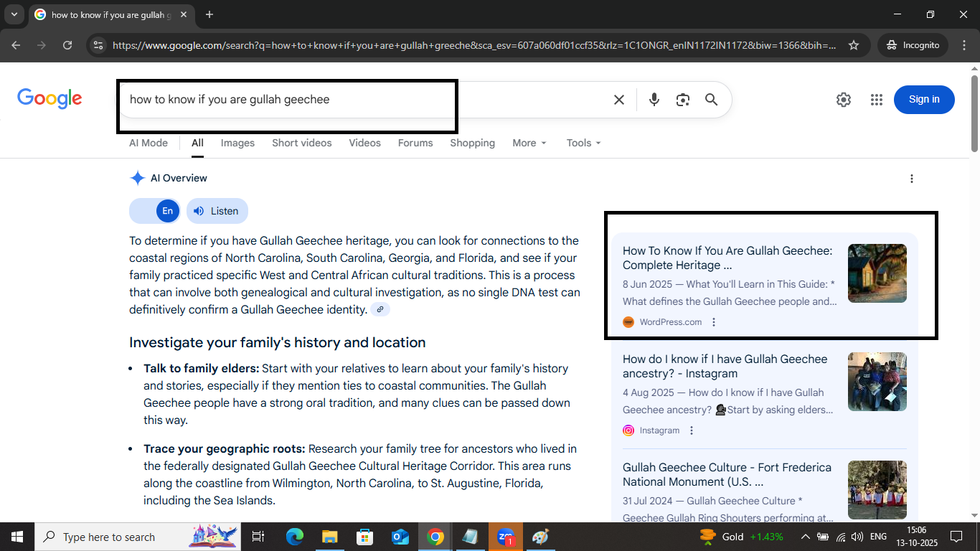Open the Google apps grid
980x551 pixels.
coord(876,100)
